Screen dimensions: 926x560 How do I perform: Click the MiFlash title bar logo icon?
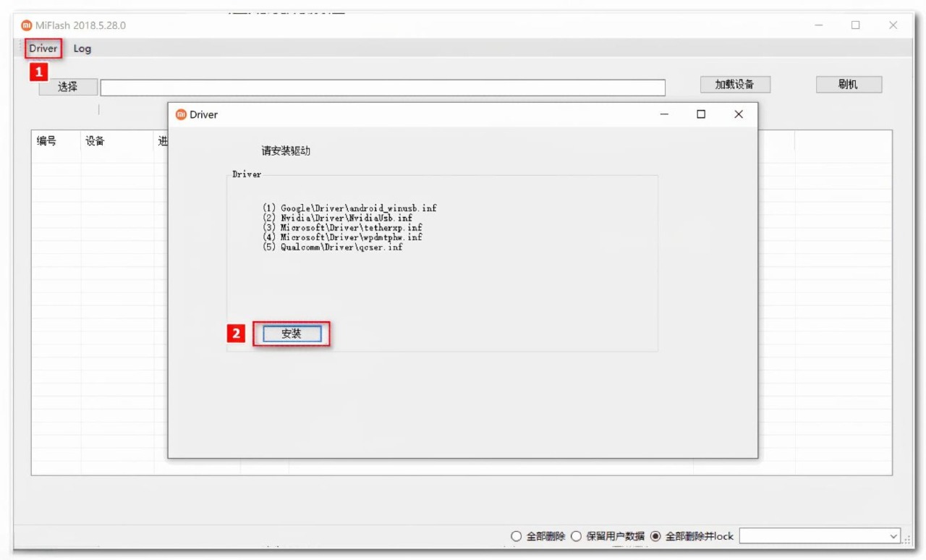tap(27, 25)
